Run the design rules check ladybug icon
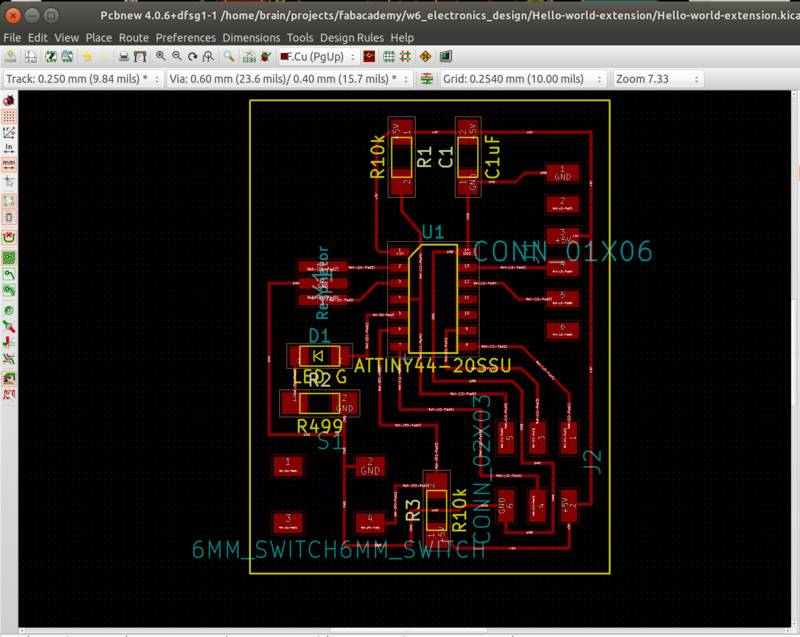 click(266, 57)
